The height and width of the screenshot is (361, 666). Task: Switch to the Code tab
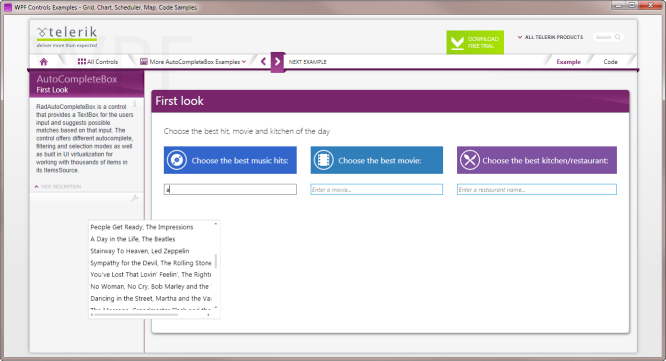[610, 62]
